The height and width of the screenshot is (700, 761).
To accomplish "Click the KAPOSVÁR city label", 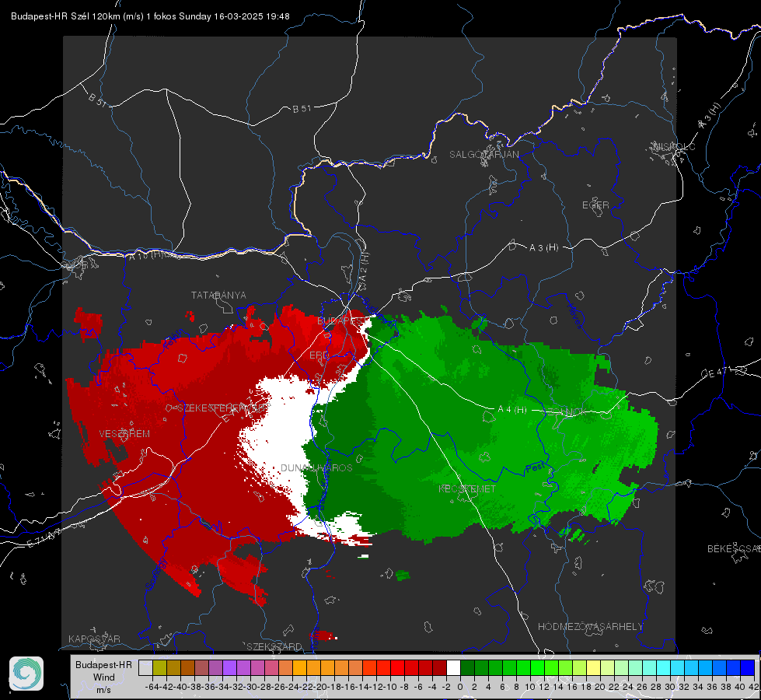I will pos(94,639).
